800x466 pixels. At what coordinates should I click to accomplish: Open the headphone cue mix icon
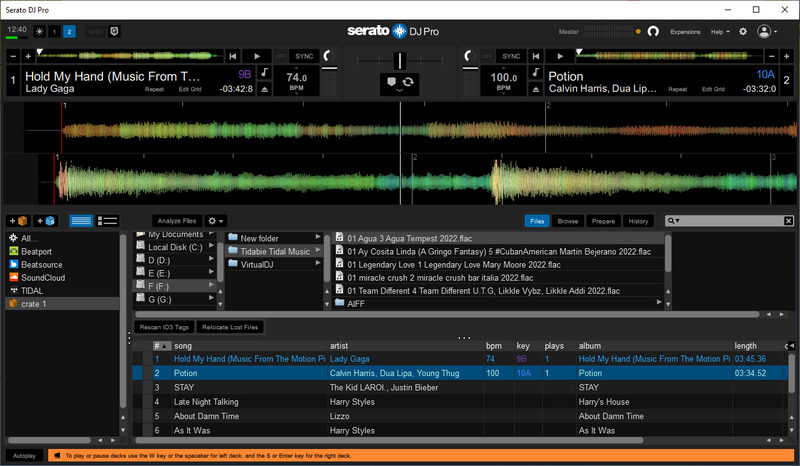653,32
